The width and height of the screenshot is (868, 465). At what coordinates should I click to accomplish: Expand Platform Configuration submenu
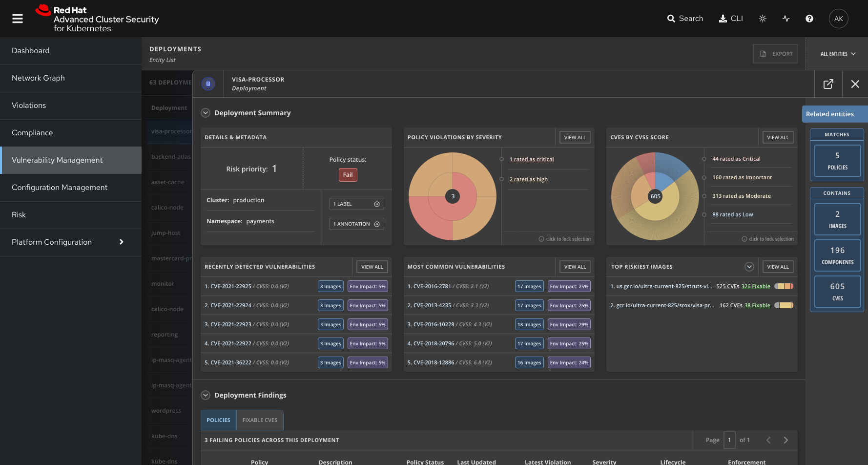tap(121, 242)
